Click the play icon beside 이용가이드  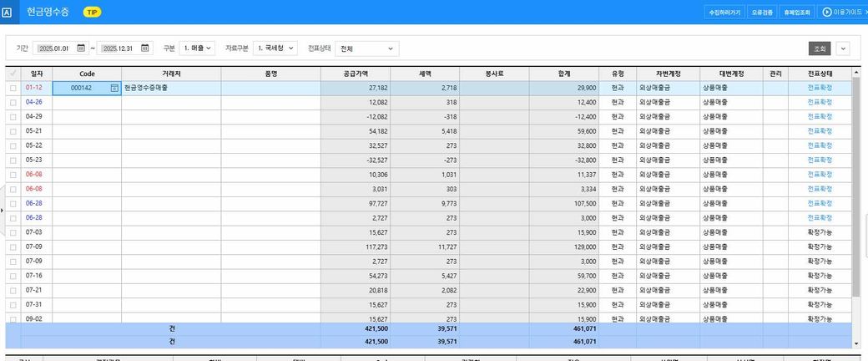827,13
